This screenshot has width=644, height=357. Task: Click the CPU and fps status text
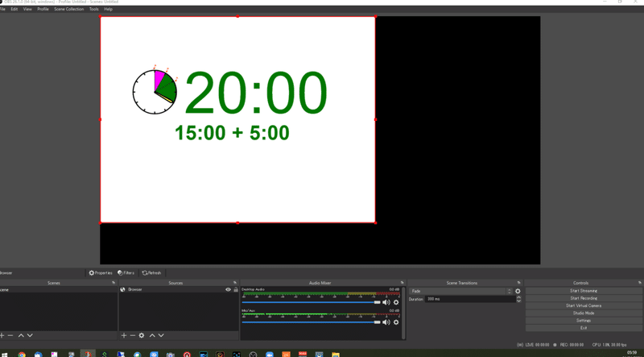click(609, 345)
